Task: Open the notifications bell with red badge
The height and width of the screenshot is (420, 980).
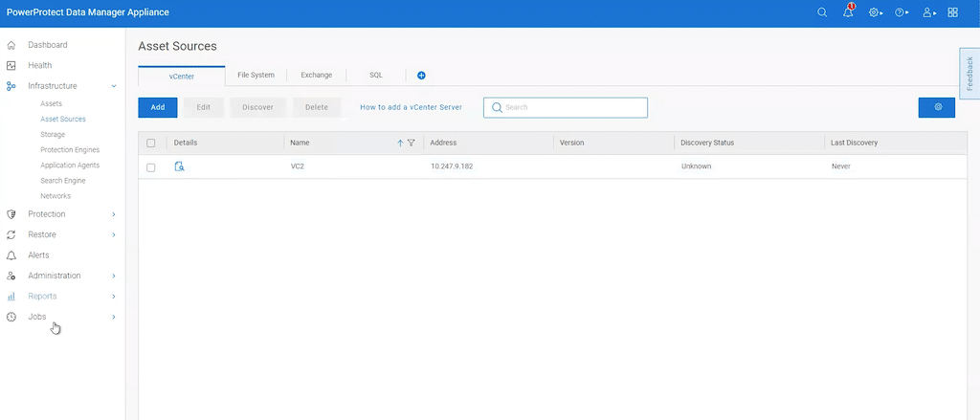Action: [x=848, y=11]
